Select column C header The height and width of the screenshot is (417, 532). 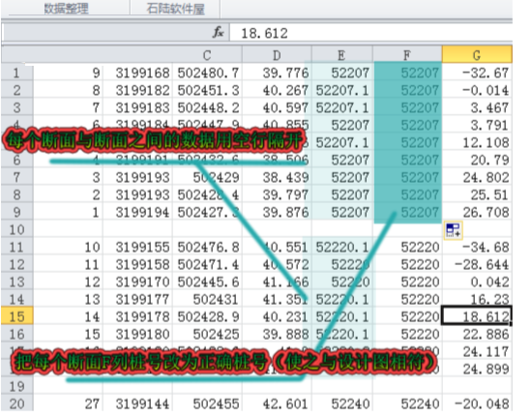(x=207, y=55)
